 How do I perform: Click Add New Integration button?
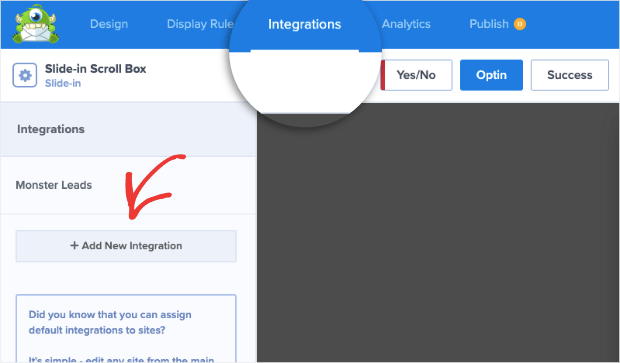pos(126,246)
